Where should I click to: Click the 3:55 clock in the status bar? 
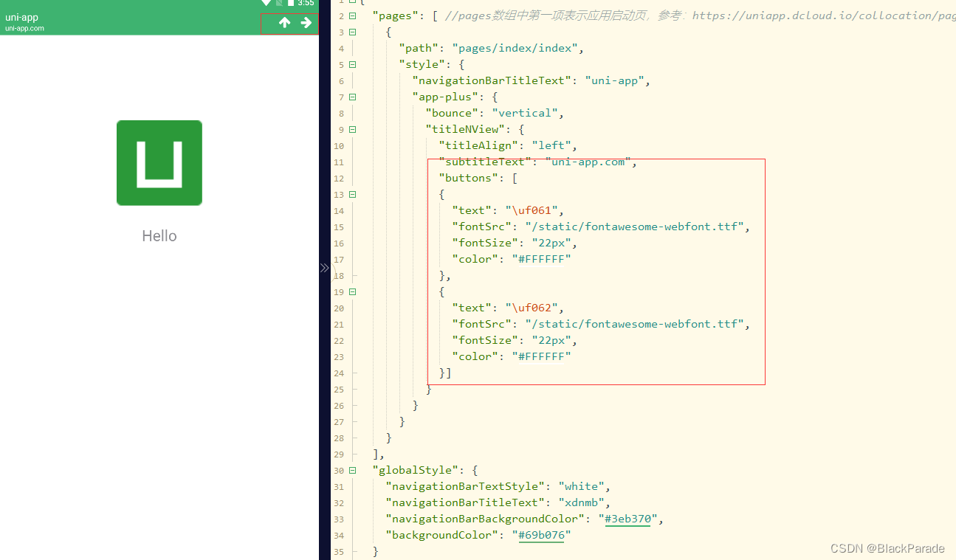click(306, 3)
